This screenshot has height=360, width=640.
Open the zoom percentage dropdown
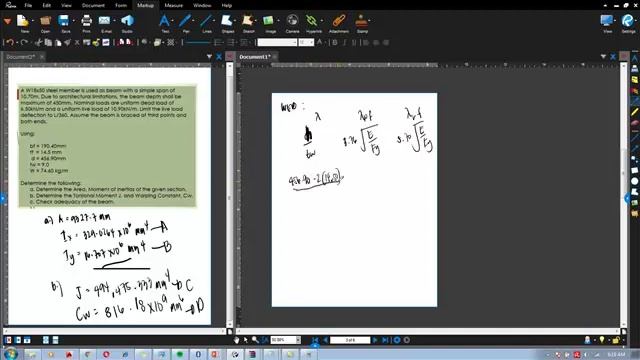[x=298, y=340]
